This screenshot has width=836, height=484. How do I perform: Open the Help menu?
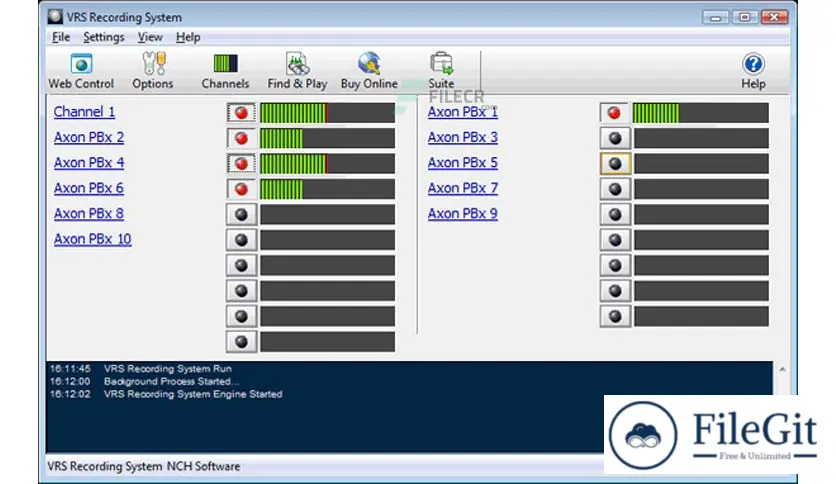[x=188, y=37]
